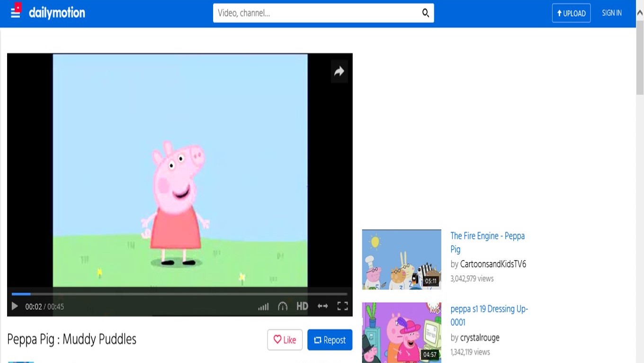Select the 3,042,979 views text
This screenshot has height=363, width=644.
click(472, 279)
